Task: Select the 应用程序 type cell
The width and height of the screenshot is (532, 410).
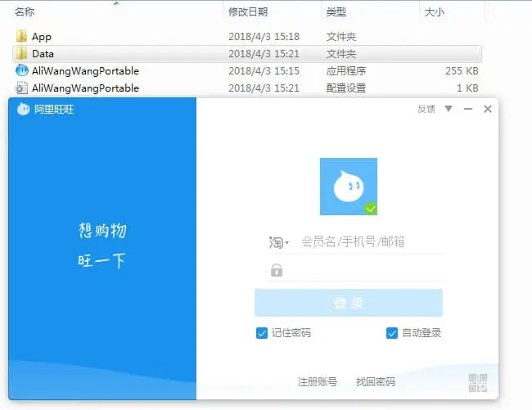Action: (346, 70)
